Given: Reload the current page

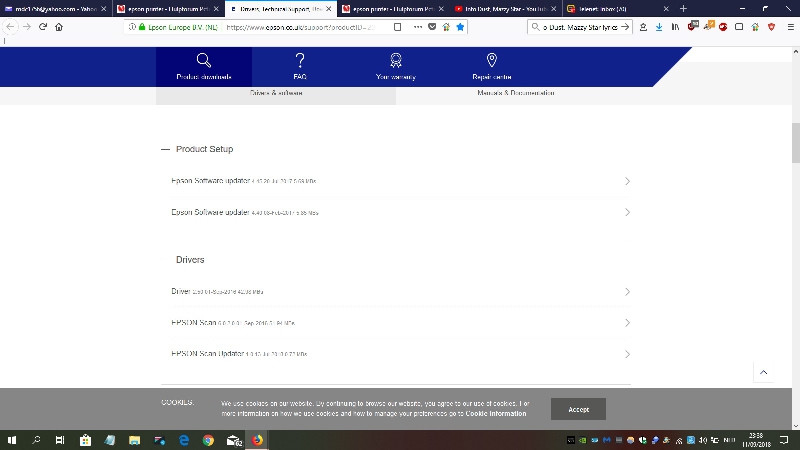Looking at the screenshot, I should 43,27.
